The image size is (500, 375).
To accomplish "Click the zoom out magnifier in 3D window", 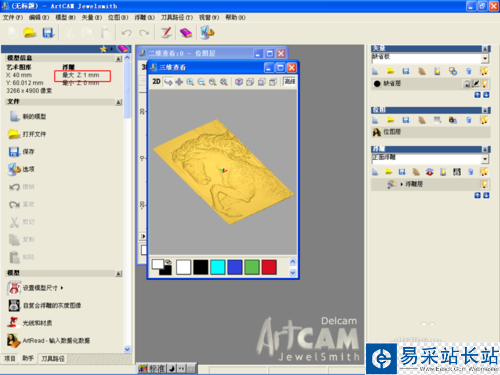I will coord(201,82).
